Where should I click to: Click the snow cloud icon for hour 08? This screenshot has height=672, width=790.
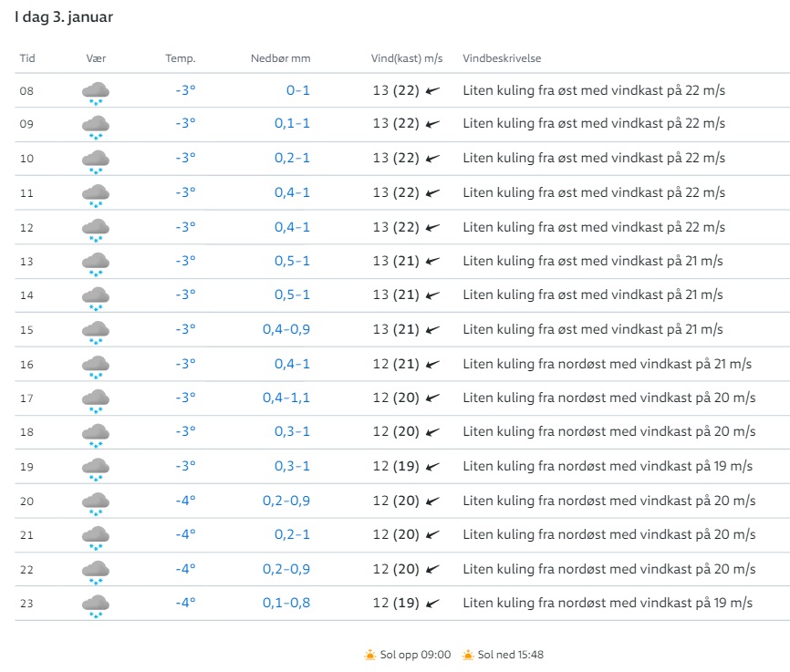pyautogui.click(x=96, y=92)
